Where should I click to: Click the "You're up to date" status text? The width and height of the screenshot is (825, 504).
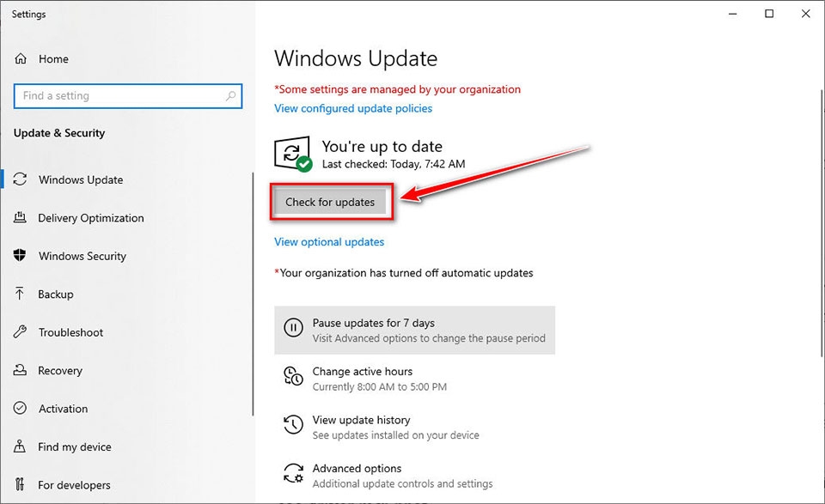(382, 146)
